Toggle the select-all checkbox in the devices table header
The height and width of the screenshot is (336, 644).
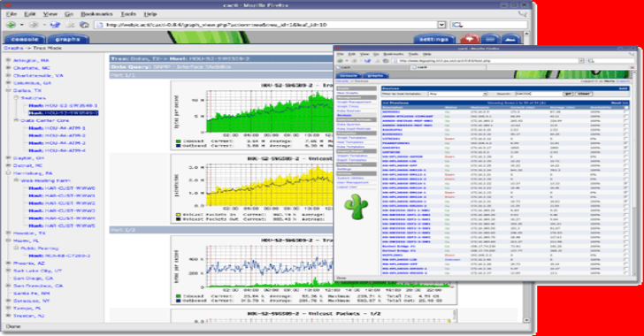coord(625,107)
